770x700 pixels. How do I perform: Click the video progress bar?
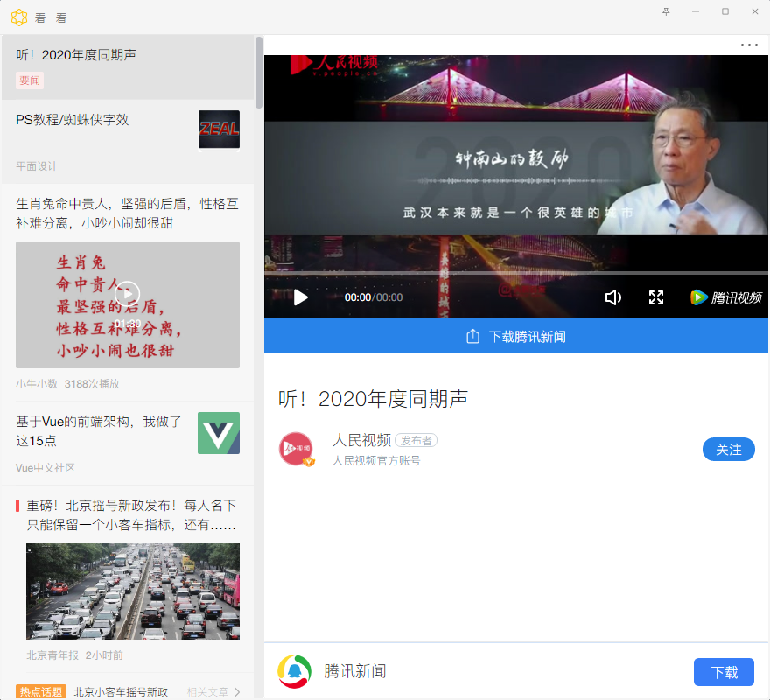point(516,273)
